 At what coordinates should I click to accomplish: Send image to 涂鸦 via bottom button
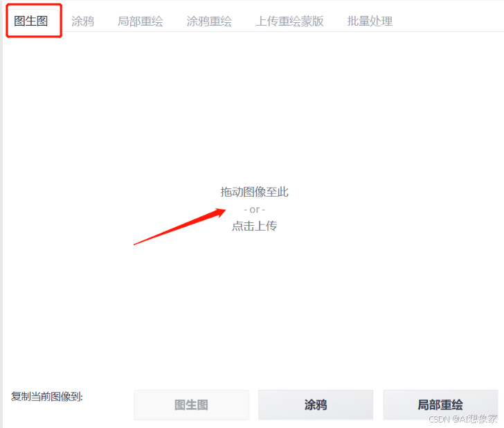tap(316, 404)
